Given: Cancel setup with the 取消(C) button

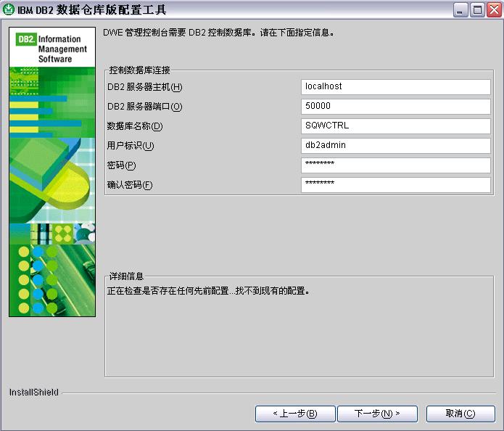Looking at the screenshot, I should pos(460,414).
